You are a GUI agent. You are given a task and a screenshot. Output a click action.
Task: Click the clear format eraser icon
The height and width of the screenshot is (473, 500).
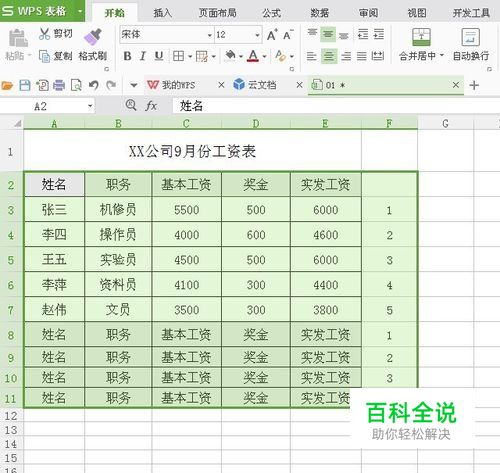280,56
